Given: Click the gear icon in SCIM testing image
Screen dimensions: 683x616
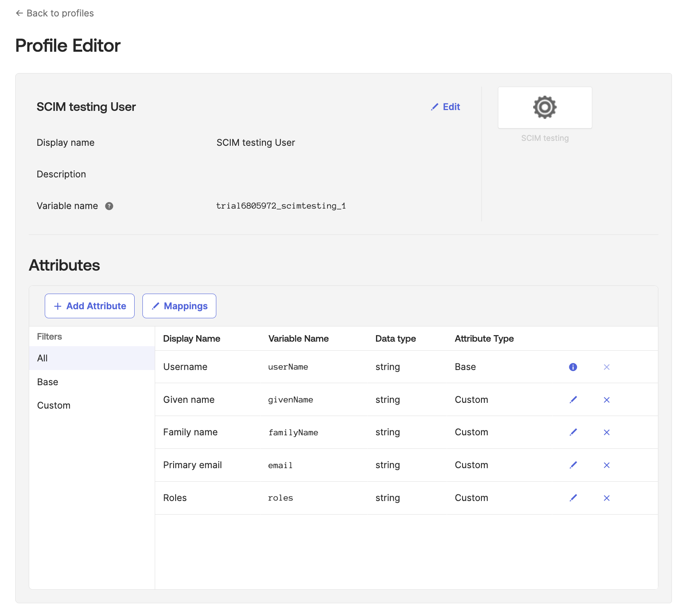Looking at the screenshot, I should (545, 108).
